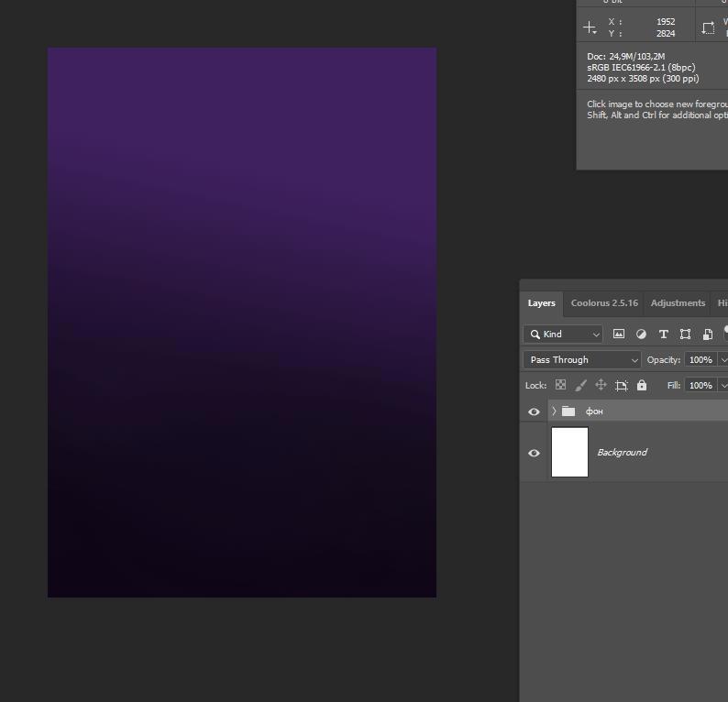Click the crosshair coordinates options icon in Info panel

click(590, 28)
